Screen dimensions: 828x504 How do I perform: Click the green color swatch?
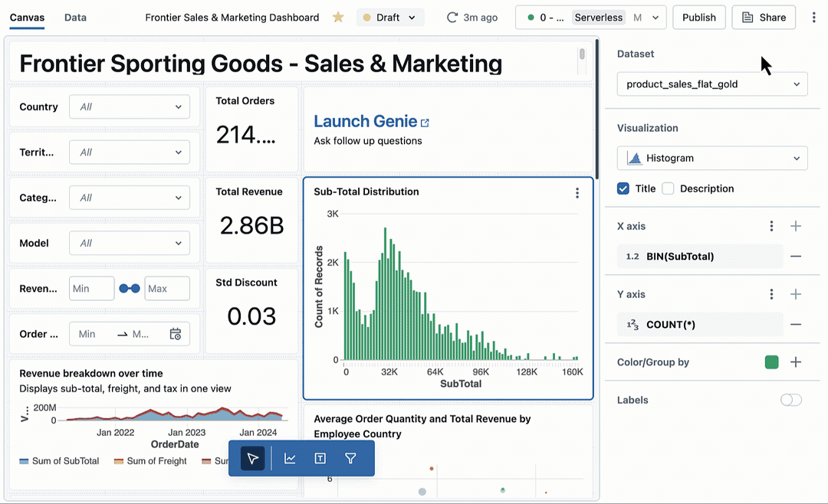click(x=771, y=362)
